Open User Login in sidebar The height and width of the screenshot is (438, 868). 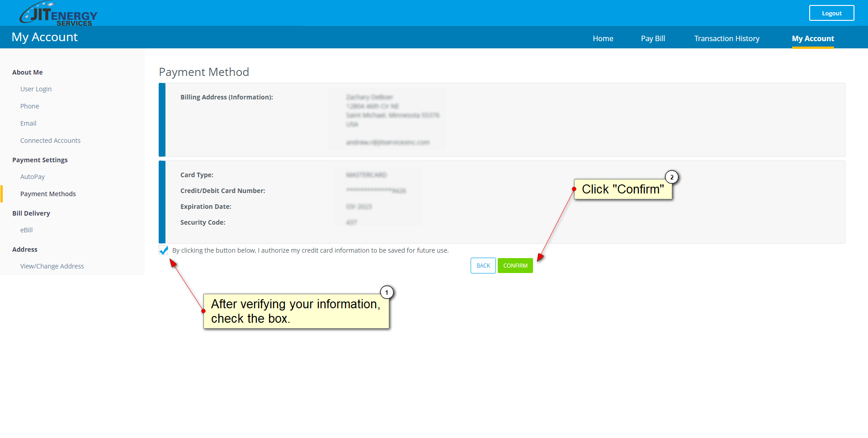click(36, 89)
